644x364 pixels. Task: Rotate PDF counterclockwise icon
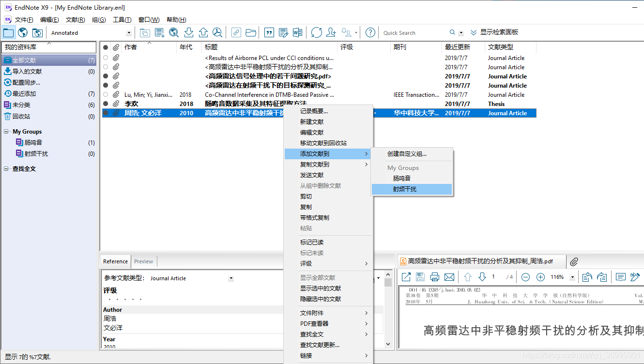pyautogui.click(x=587, y=277)
